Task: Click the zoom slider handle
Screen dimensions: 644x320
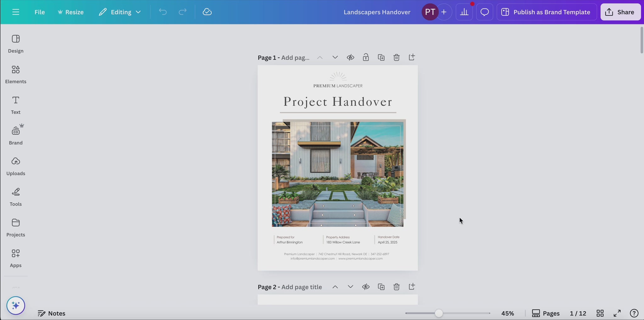Action: 439,313
